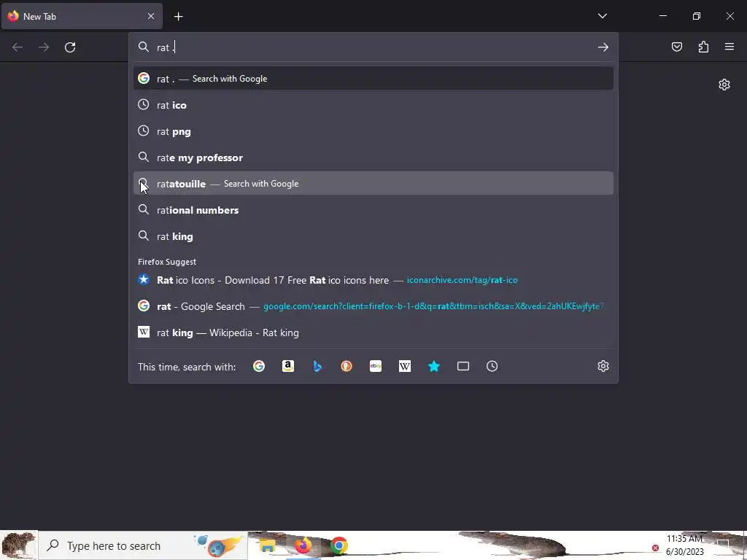Viewport: 747px width, 560px height.
Task: Search in History clock icon
Action: pyautogui.click(x=492, y=366)
